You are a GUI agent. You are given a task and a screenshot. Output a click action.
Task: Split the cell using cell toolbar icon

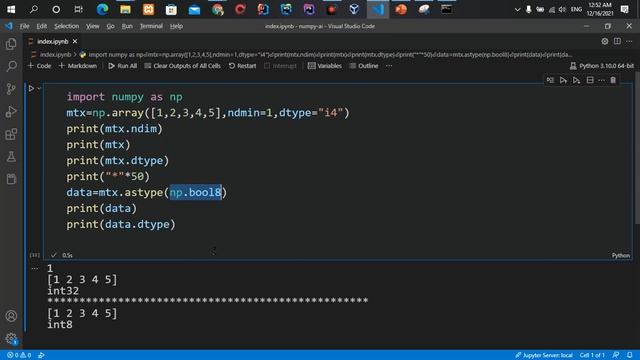tap(590, 80)
